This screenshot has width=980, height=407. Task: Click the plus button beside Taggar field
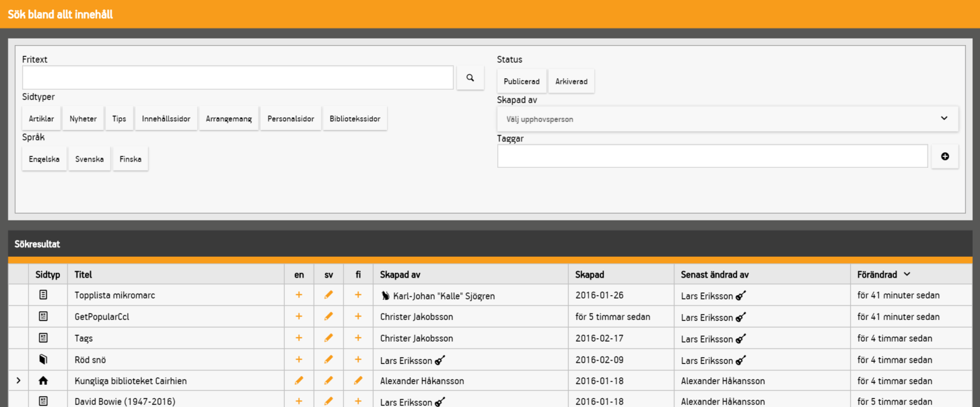(944, 156)
